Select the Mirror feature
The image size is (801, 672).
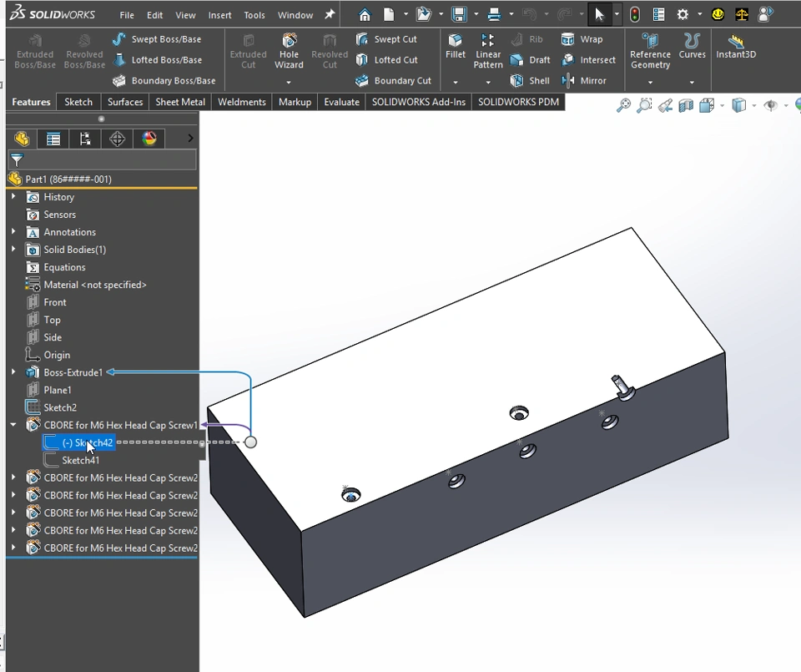coord(584,81)
